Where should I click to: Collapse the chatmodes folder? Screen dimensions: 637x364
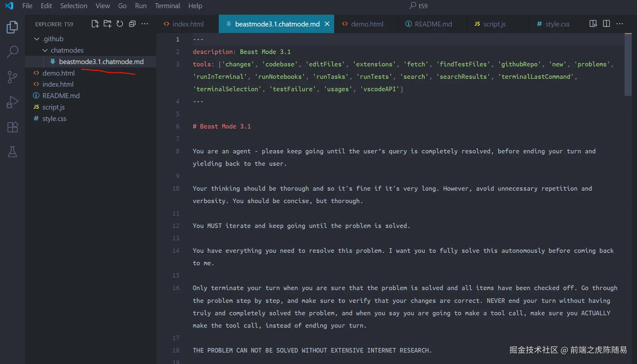pyautogui.click(x=45, y=50)
